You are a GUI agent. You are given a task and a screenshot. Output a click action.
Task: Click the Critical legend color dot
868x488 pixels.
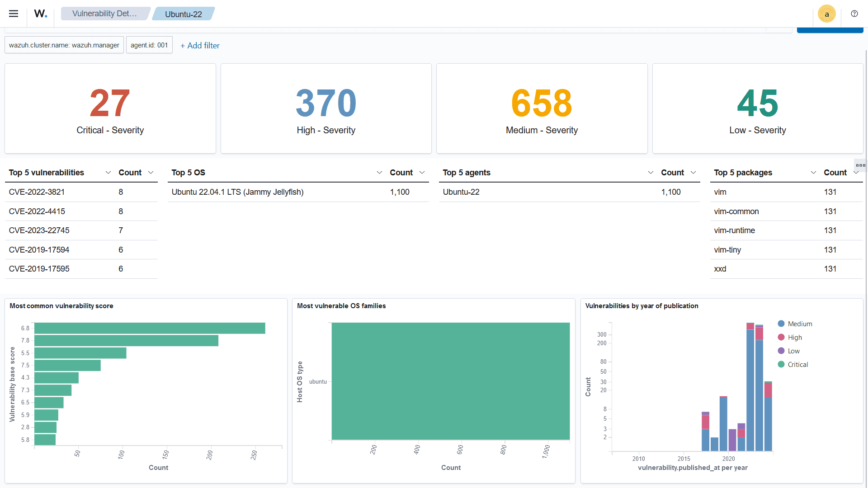(781, 365)
